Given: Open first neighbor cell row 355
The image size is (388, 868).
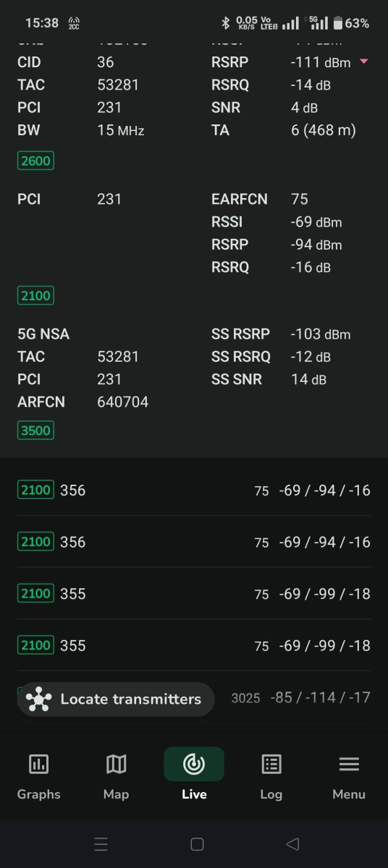Looking at the screenshot, I should [x=194, y=594].
